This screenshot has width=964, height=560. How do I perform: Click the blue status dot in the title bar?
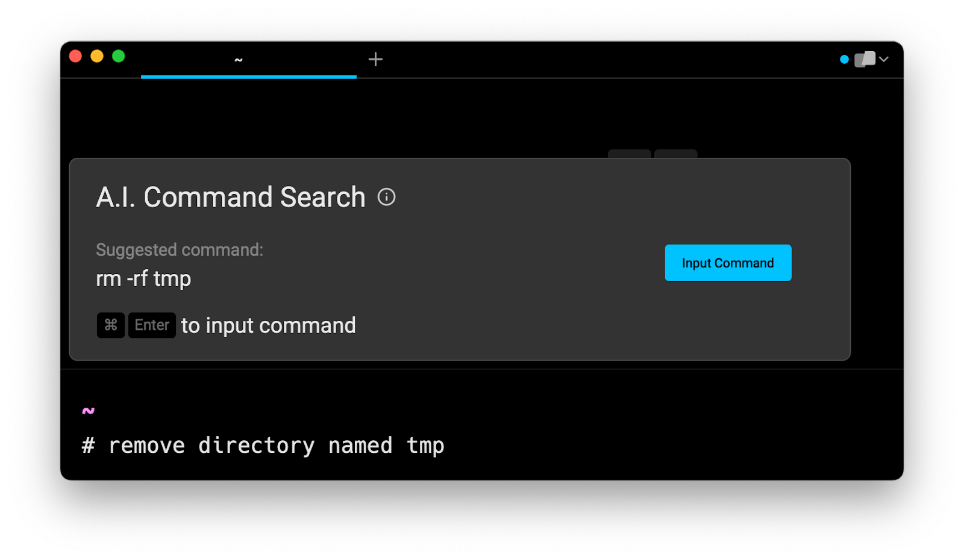[x=844, y=59]
